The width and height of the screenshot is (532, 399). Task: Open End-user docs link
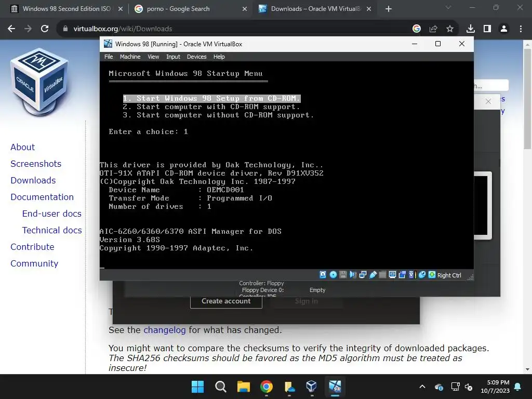pyautogui.click(x=51, y=214)
